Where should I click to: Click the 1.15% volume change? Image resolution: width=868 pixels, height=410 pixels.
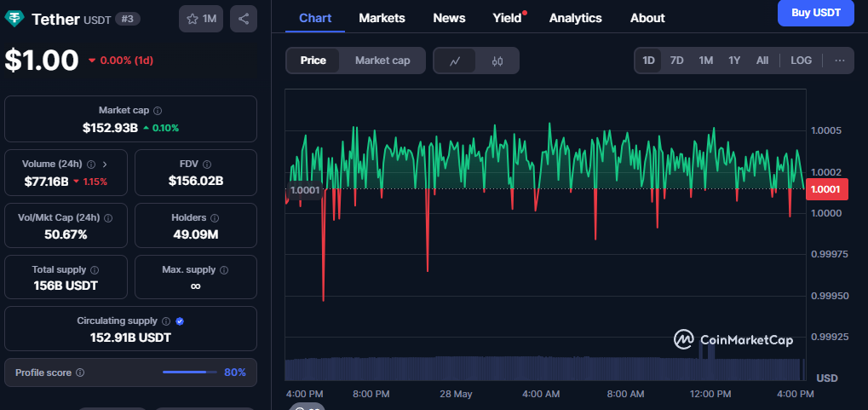[x=90, y=182]
